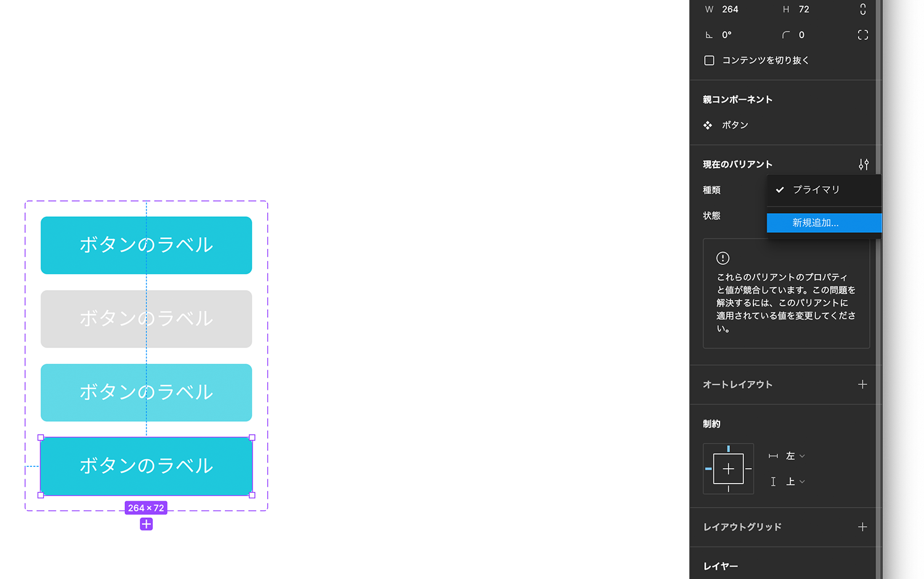Click the 状態 property label

pyautogui.click(x=711, y=216)
